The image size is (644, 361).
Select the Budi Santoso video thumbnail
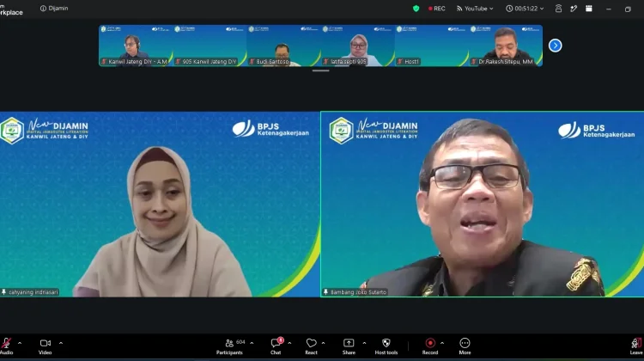click(x=283, y=46)
